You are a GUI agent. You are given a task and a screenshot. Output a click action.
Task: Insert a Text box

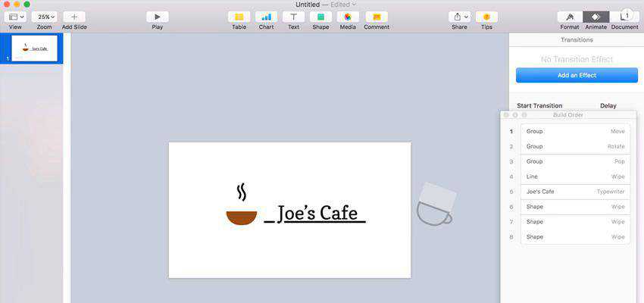pos(293,17)
